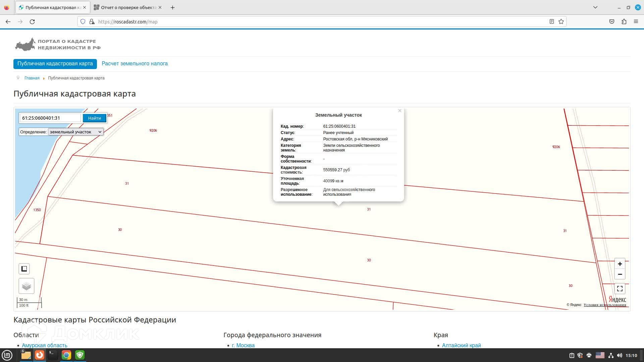Open the map layers selector icon
This screenshot has height=362, width=644.
pyautogui.click(x=26, y=286)
